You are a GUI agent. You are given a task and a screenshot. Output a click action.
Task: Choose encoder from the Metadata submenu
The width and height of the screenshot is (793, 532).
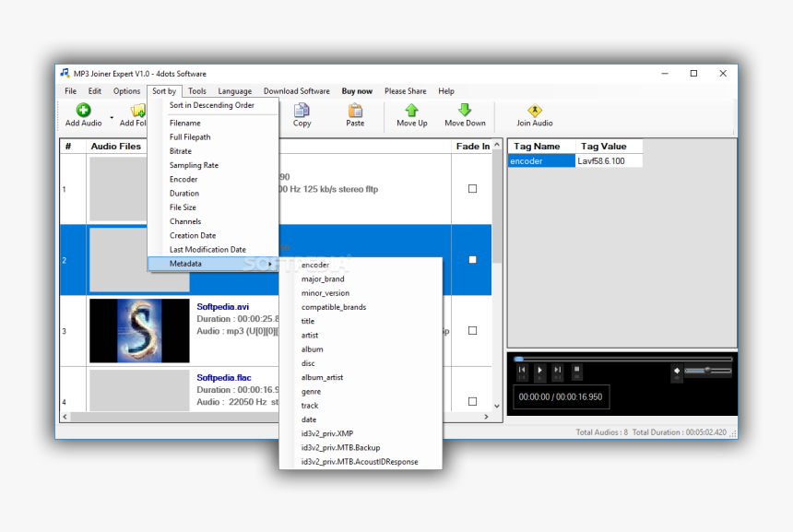click(316, 265)
